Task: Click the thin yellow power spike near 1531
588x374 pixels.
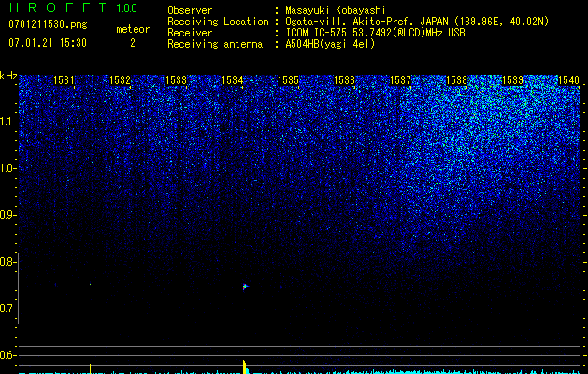Action: point(90,368)
